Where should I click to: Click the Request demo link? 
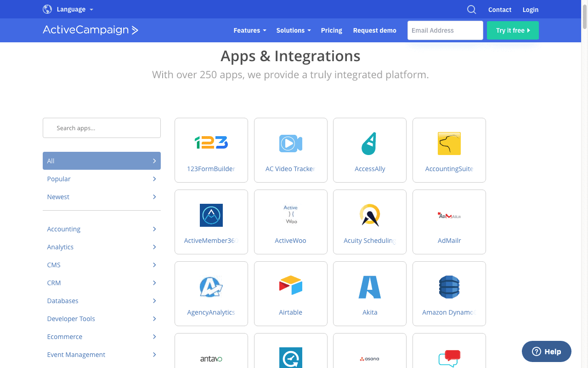point(375,30)
